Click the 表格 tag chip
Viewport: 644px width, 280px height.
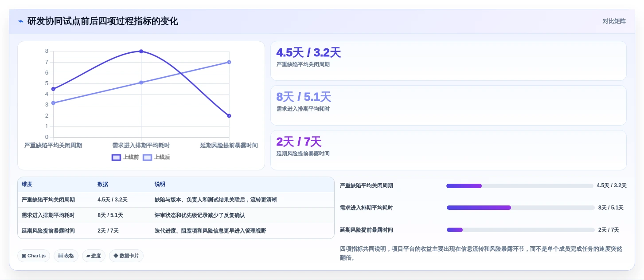click(x=66, y=256)
